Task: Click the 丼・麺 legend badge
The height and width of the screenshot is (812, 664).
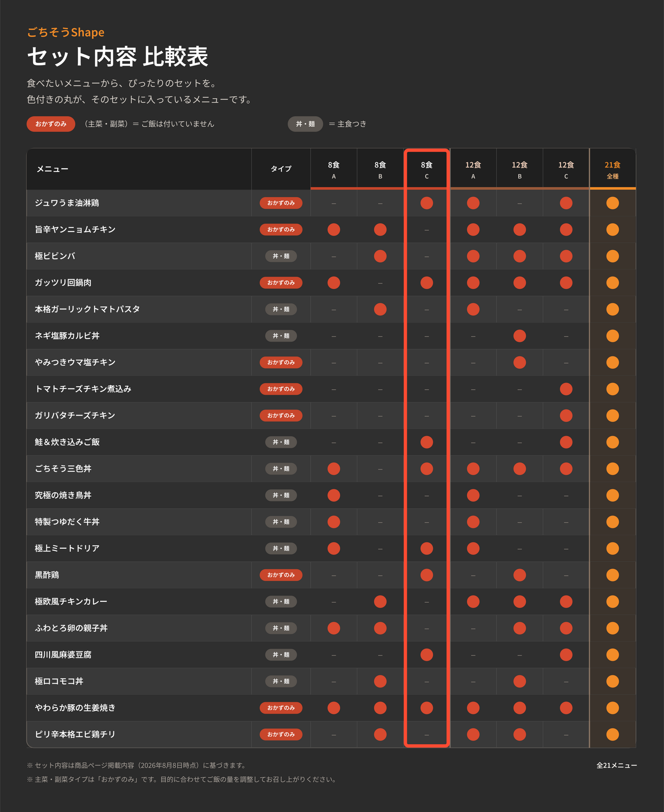Action: pyautogui.click(x=305, y=124)
